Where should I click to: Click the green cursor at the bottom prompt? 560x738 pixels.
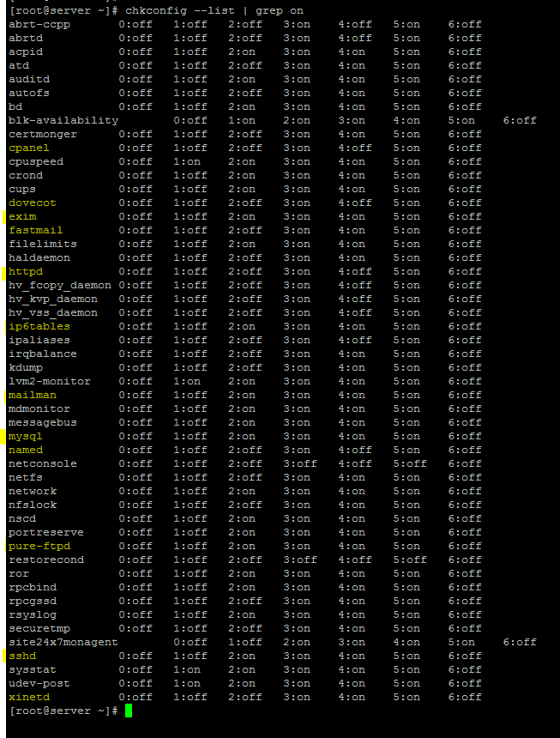[x=129, y=711]
